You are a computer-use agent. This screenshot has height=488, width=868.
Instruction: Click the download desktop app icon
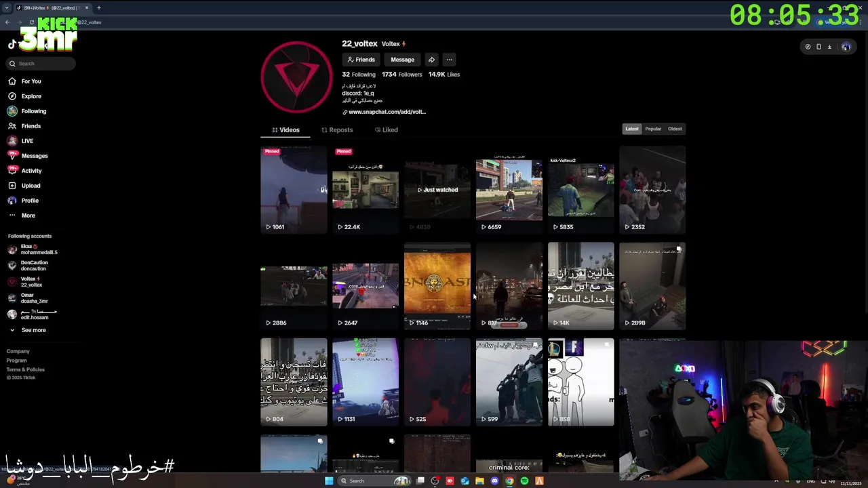pos(829,47)
